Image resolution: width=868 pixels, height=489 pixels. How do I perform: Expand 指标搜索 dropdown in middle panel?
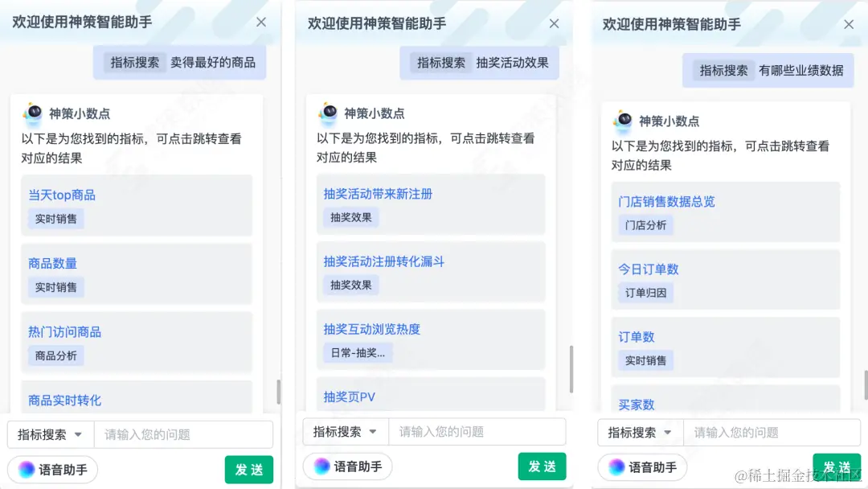point(346,431)
